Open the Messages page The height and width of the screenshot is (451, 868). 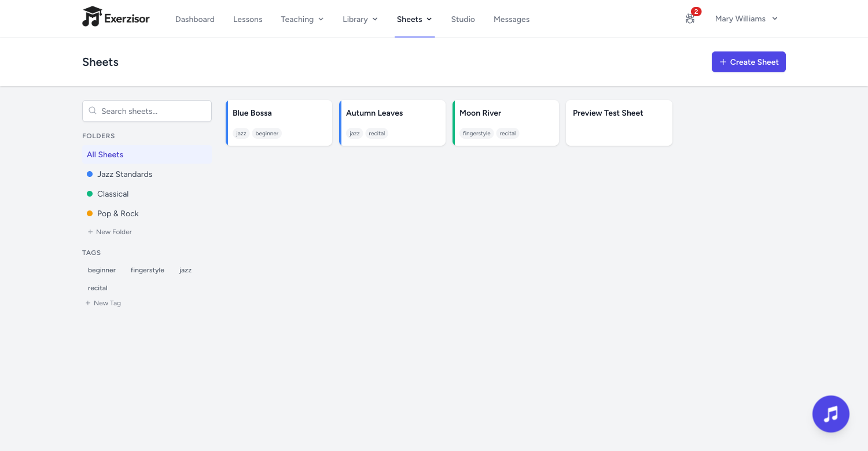pos(512,19)
